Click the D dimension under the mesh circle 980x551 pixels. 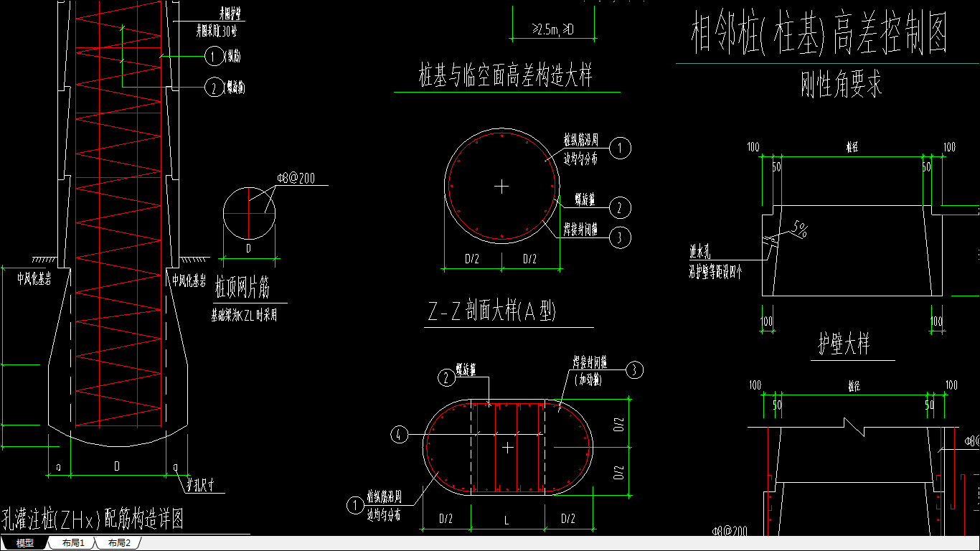[249, 248]
